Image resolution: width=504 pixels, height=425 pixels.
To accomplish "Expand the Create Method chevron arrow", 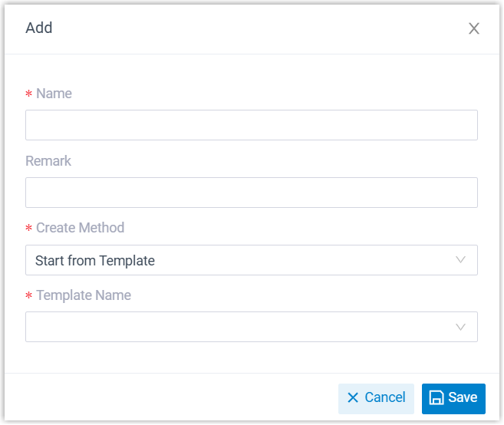I will click(460, 260).
